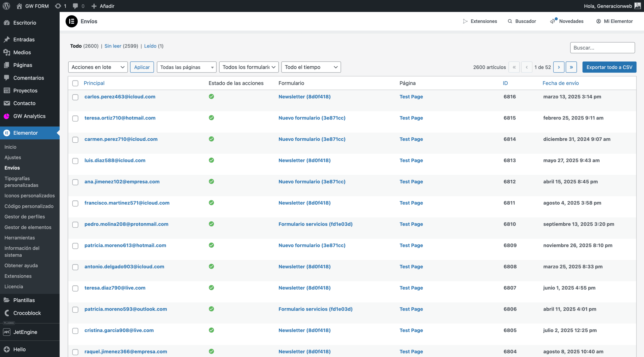
Task: Filter by Sin leer submissions
Action: [x=113, y=46]
